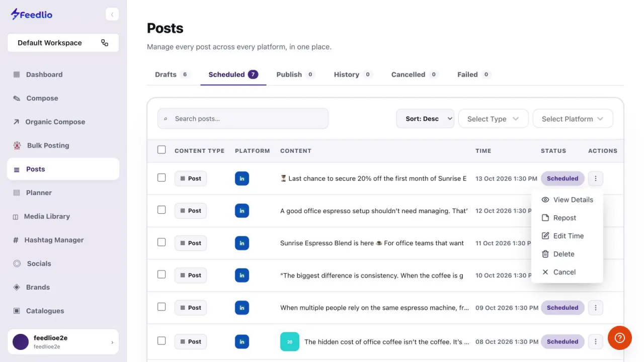Check the 'When multiple people rely' row
The width and height of the screenshot is (644, 362).
(x=162, y=307)
